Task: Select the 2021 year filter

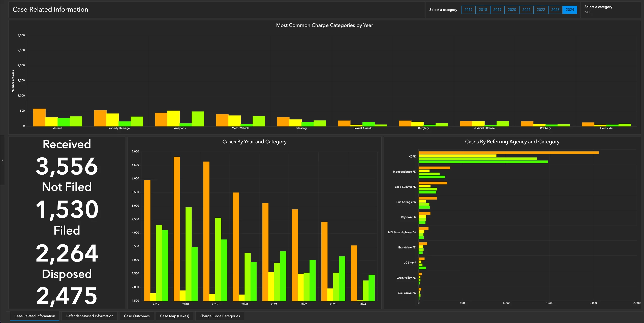Action: click(527, 10)
